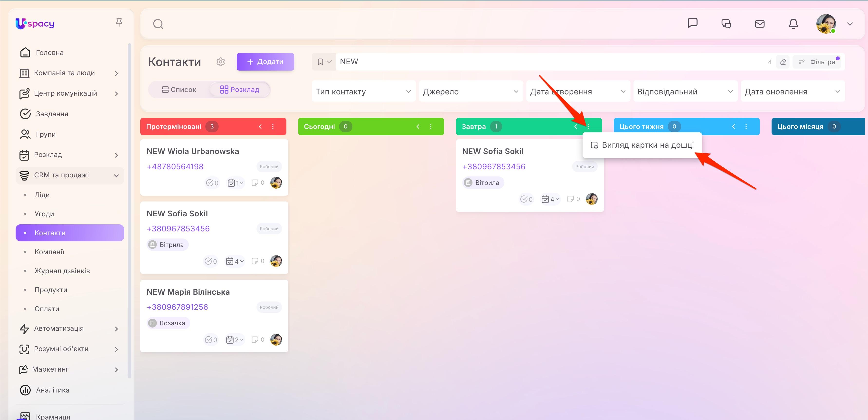Expand Автоматизація menu
868x420 pixels.
tap(70, 329)
